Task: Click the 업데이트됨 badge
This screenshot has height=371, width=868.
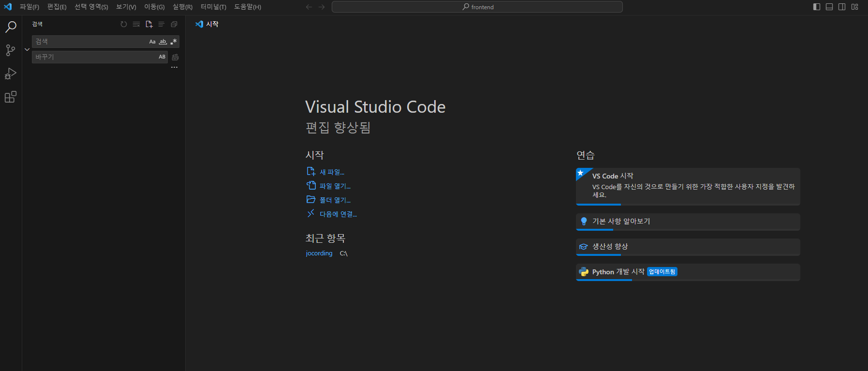Action: [662, 272]
